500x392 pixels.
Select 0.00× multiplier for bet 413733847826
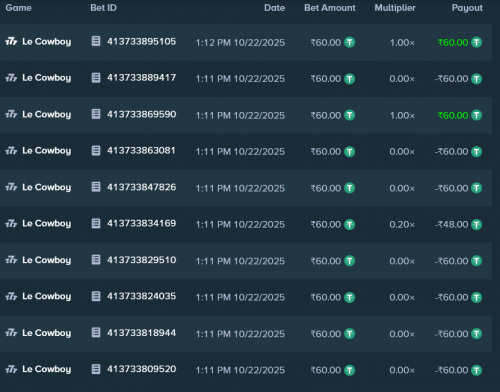(x=402, y=188)
